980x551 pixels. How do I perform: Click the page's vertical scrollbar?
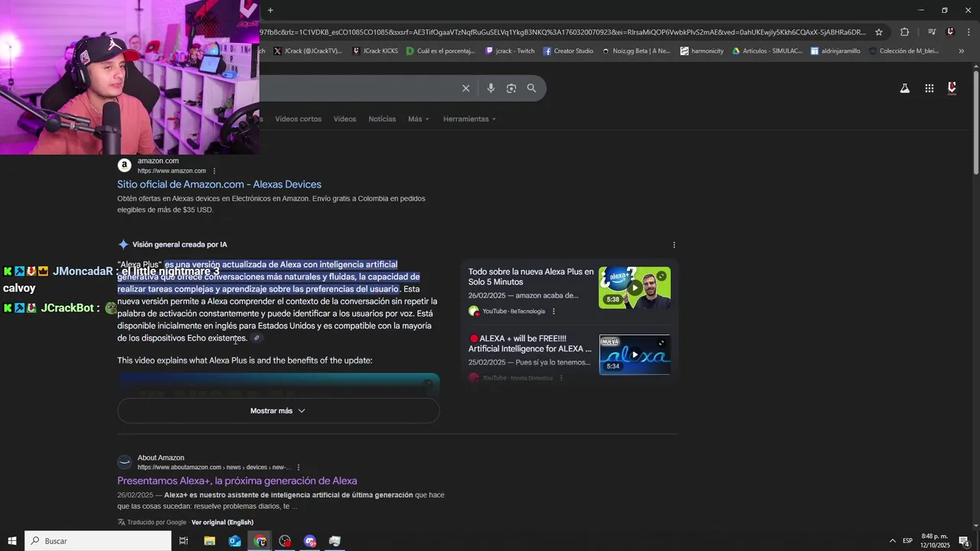[975, 122]
